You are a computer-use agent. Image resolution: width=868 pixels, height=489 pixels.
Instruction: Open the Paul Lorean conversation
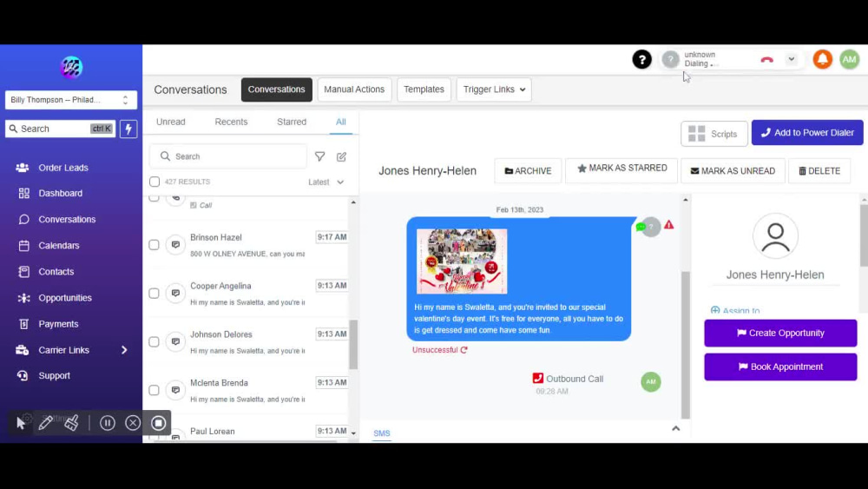[247, 432]
